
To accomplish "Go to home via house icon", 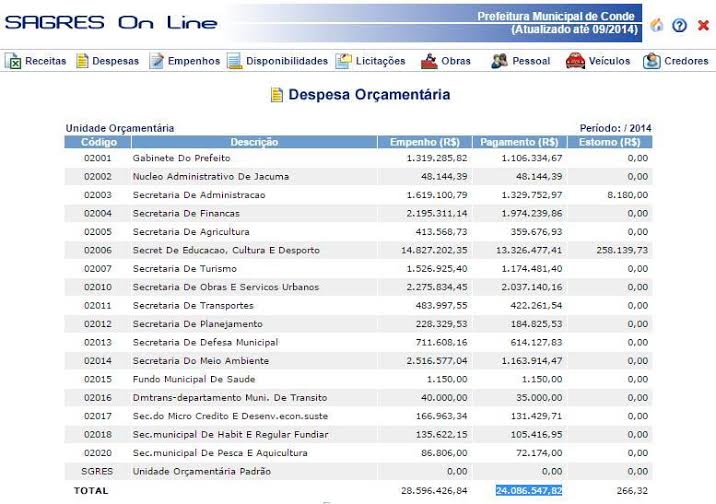I will coord(657,25).
